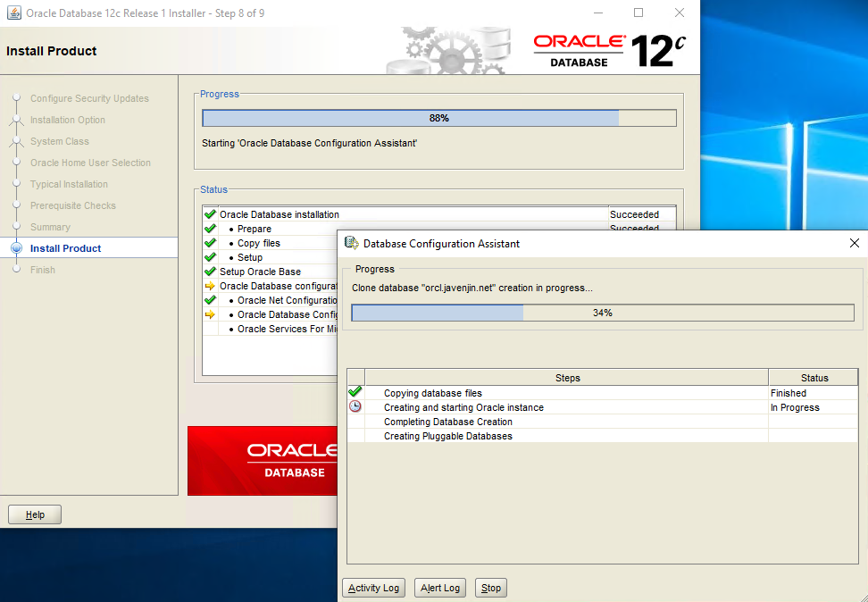This screenshot has width=868, height=602.
Task: Click the 88% installer progress bar
Action: click(439, 118)
